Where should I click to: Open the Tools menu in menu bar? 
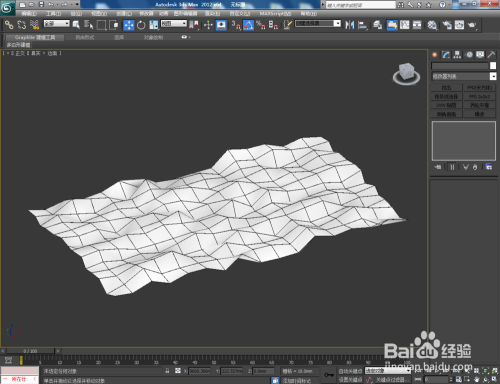(x=53, y=14)
